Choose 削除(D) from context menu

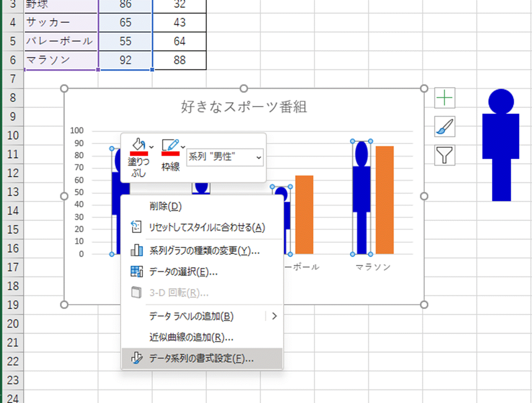coord(202,206)
